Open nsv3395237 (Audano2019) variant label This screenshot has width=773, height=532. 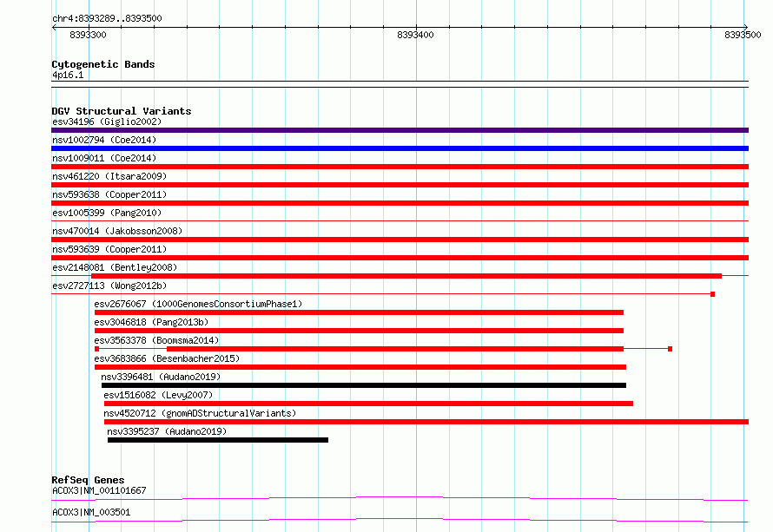pos(167,431)
